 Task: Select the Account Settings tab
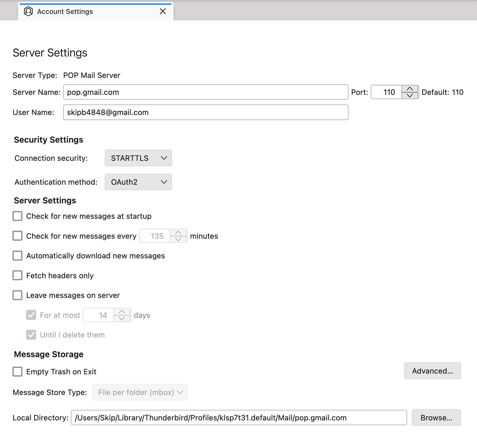point(96,11)
